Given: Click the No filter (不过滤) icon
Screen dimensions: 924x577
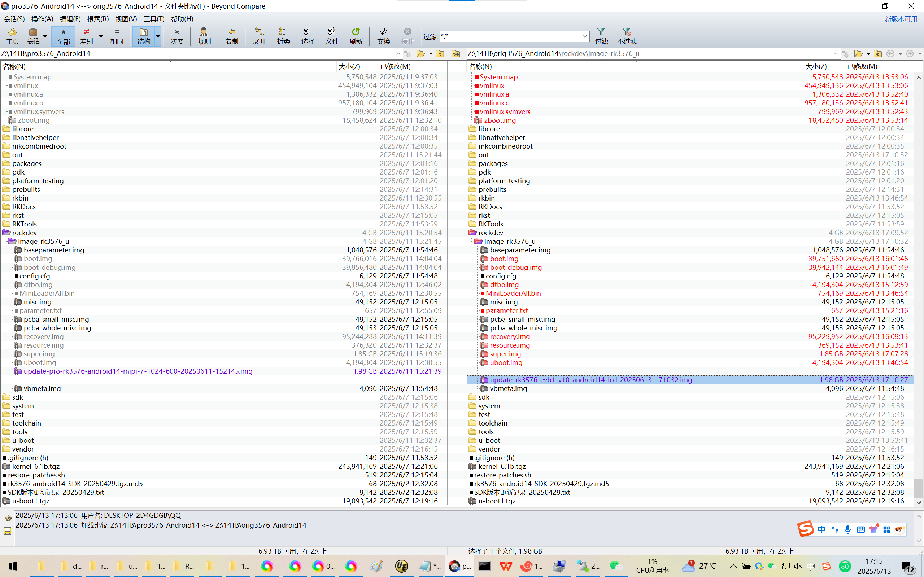Looking at the screenshot, I should point(627,36).
